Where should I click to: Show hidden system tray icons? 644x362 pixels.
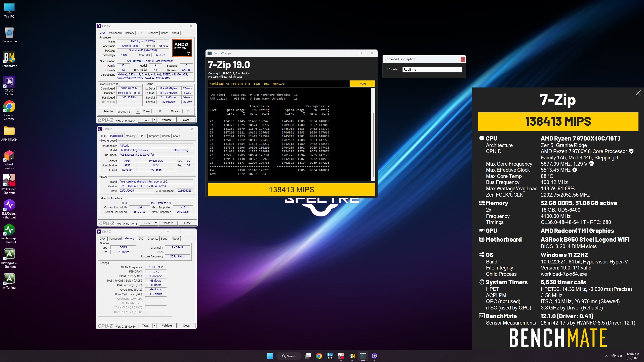point(607,356)
